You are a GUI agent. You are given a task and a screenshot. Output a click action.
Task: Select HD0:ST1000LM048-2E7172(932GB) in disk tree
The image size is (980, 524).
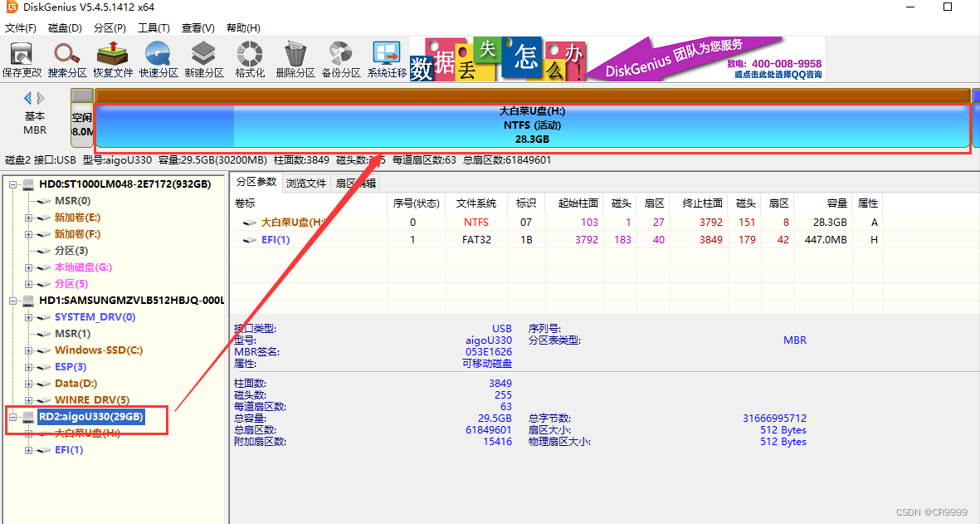(125, 184)
